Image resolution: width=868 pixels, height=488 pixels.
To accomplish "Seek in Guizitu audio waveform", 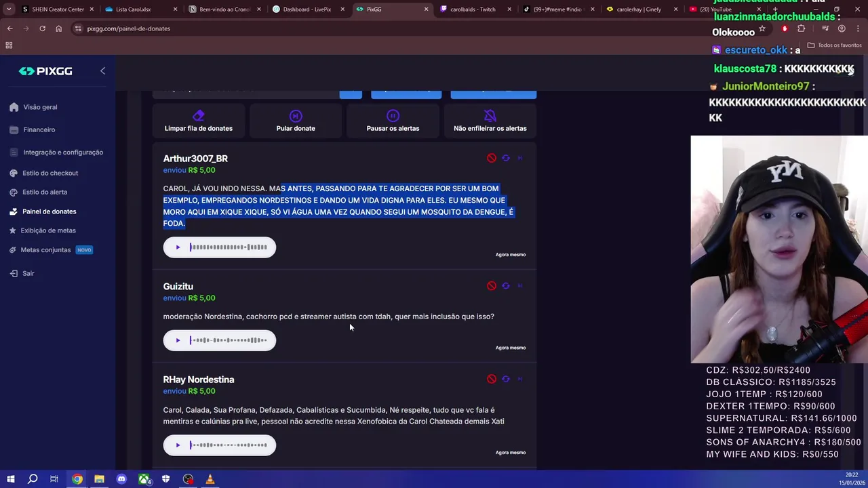I will 229,340.
